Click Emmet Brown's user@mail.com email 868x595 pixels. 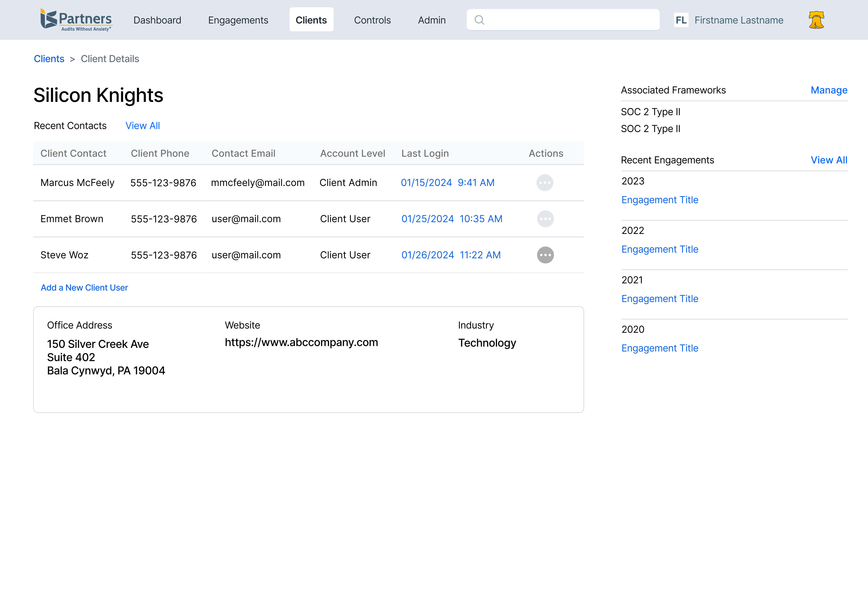pyautogui.click(x=246, y=219)
